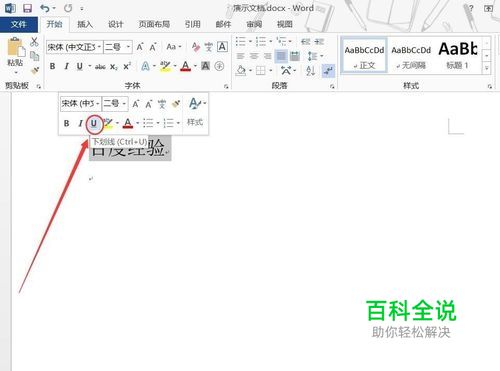Insert enclosed character circle icon
Image resolution: width=500 pixels, height=371 pixels.
click(x=219, y=66)
